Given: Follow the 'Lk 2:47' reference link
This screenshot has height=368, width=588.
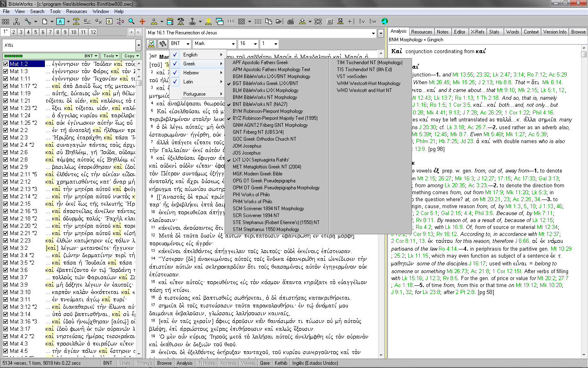Looking at the screenshot, I should 501,74.
